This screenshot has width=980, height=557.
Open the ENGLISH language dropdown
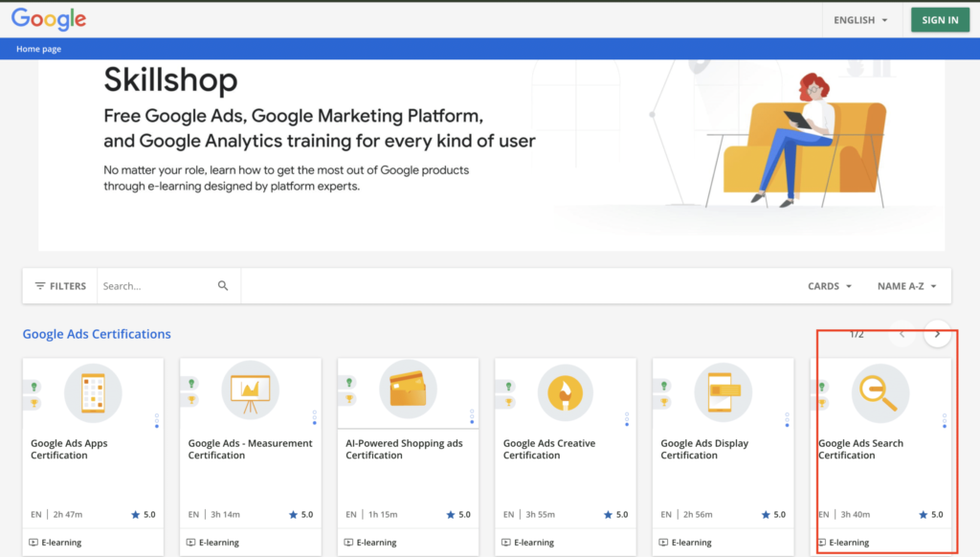coord(860,20)
